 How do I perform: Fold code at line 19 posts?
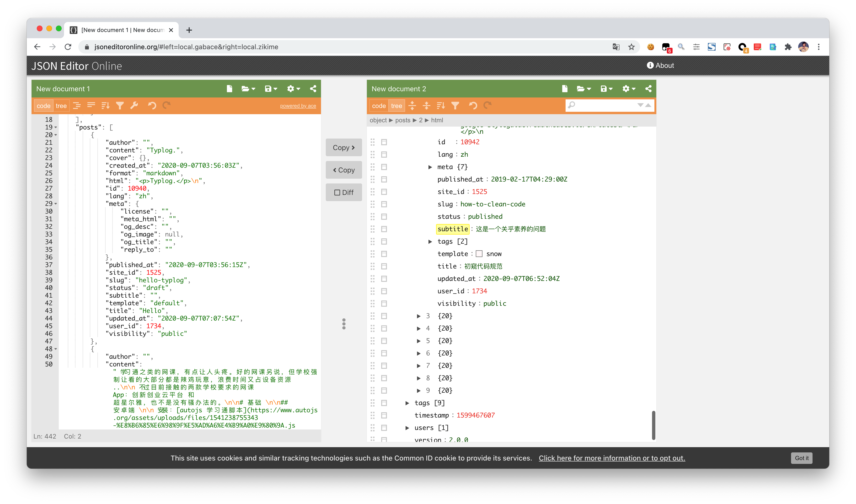point(56,127)
